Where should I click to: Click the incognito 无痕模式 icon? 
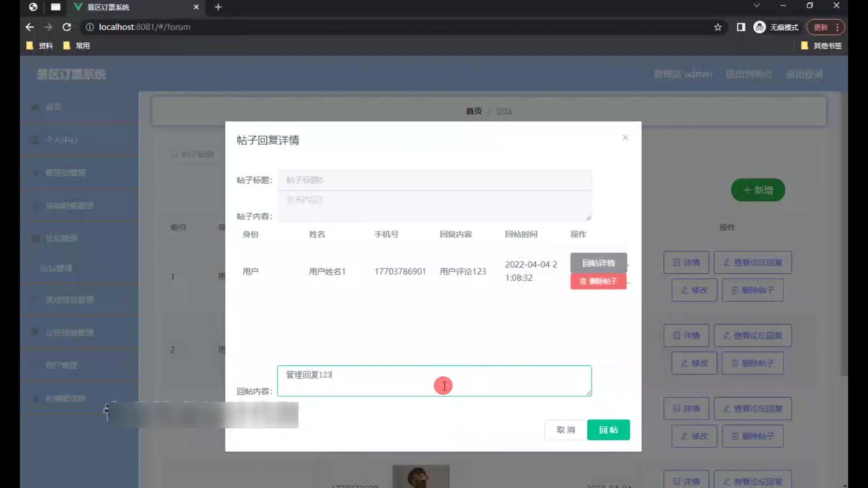click(x=759, y=27)
